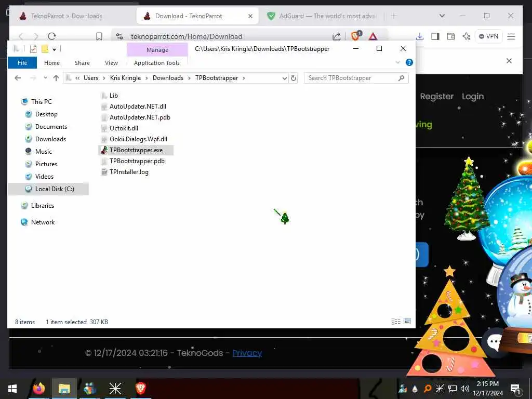
Task: Open Customize Quick Access Toolbar dropdown
Action: coord(54,49)
